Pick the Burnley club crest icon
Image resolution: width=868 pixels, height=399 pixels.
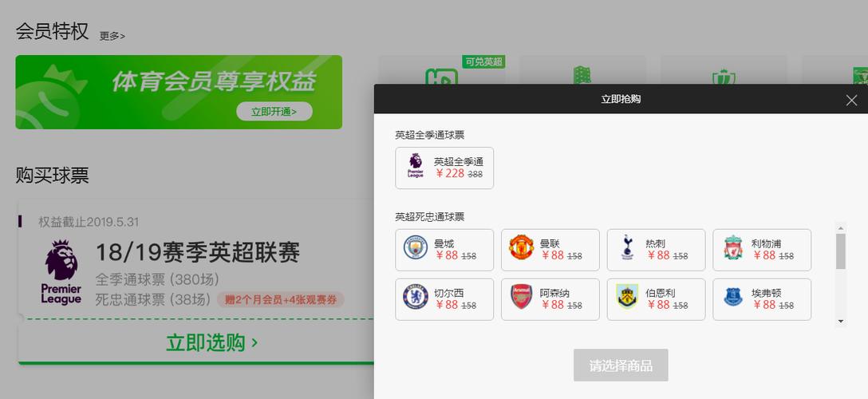point(627,297)
